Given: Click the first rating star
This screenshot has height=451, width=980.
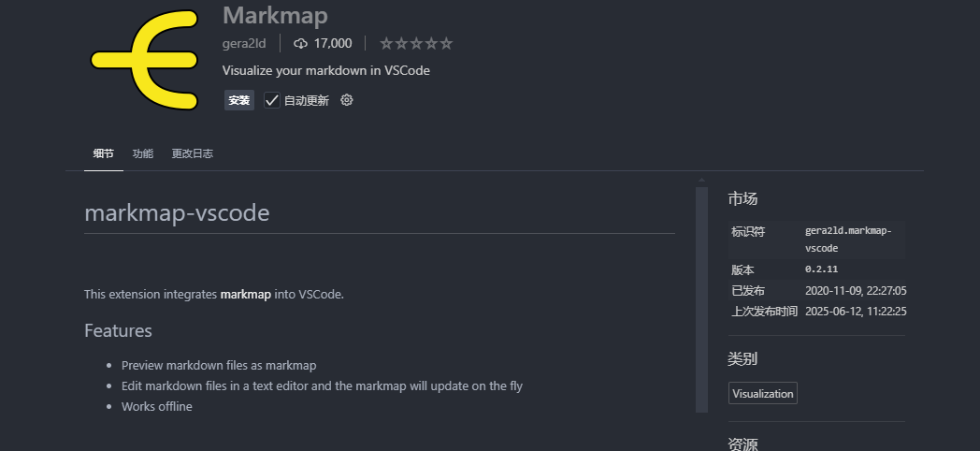Looking at the screenshot, I should click(x=386, y=43).
